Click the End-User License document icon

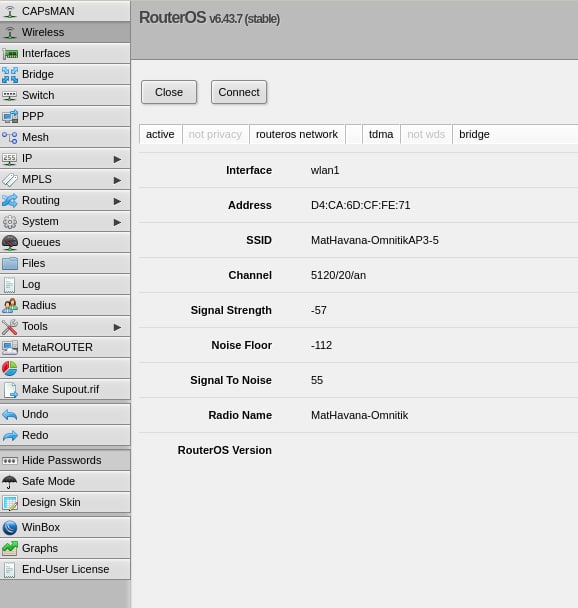(x=10, y=570)
